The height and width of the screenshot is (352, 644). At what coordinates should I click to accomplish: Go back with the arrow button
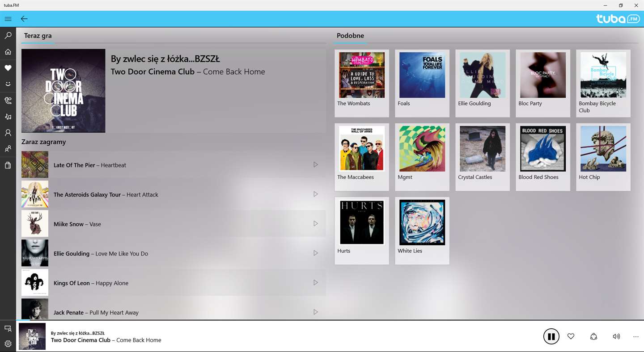click(x=24, y=19)
